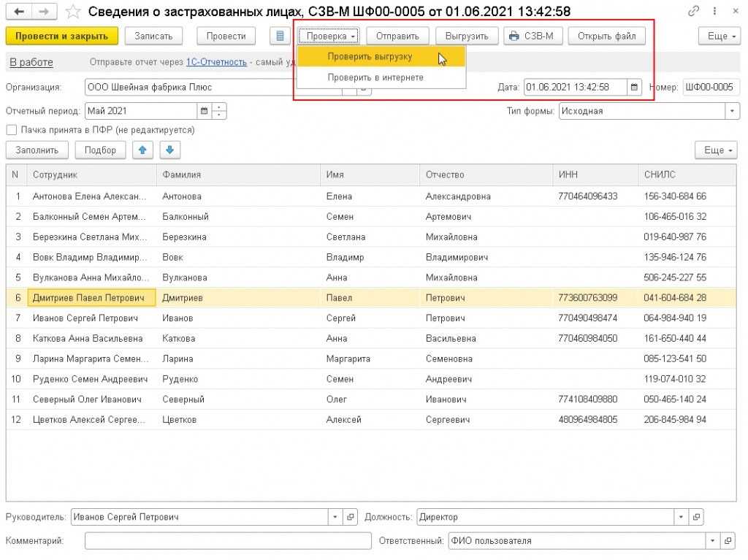Enable 'Пачка принята в ПФР' checkbox

tap(12, 130)
